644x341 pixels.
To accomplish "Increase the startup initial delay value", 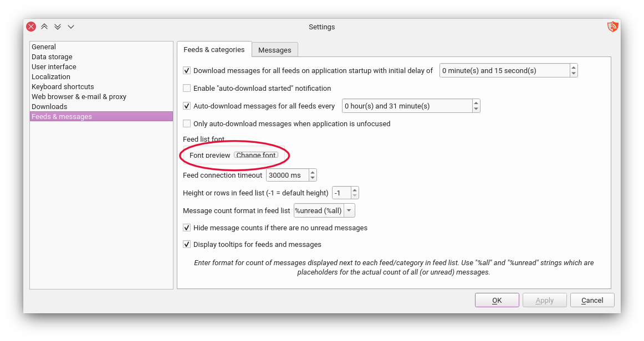I will tap(574, 68).
